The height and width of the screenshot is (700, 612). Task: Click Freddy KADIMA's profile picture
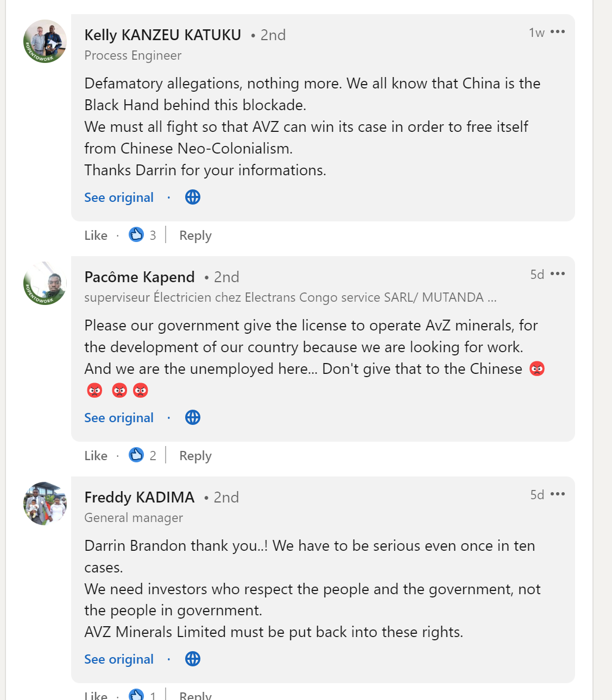coord(45,504)
